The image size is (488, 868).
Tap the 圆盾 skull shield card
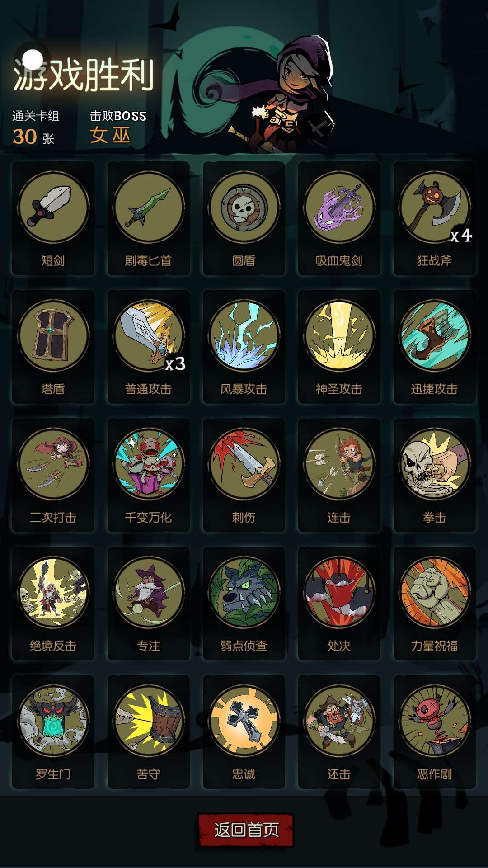(244, 218)
